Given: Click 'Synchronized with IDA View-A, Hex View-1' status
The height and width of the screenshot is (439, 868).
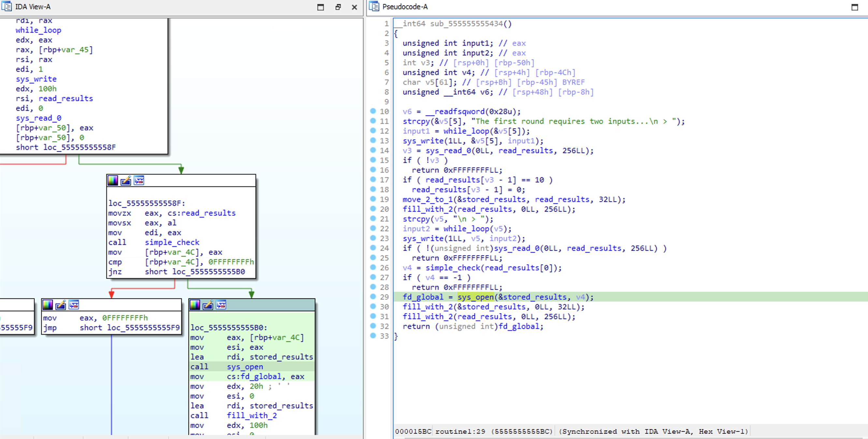Looking at the screenshot, I should (x=653, y=432).
